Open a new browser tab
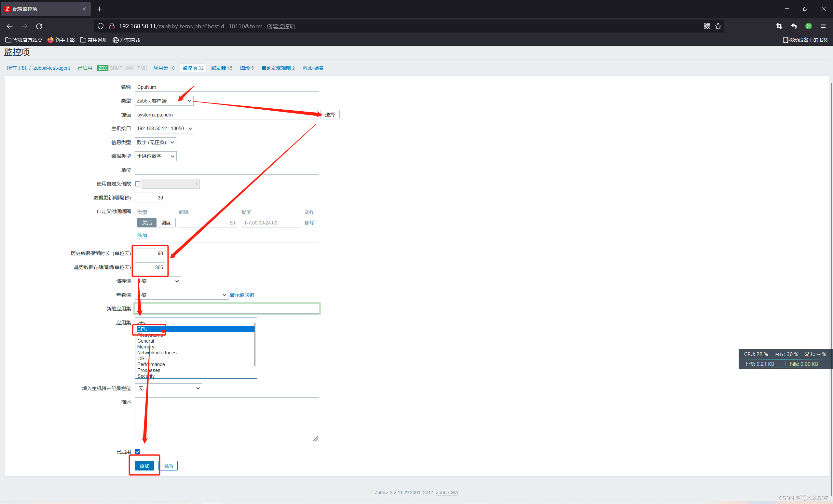833x504 pixels. pyautogui.click(x=99, y=9)
